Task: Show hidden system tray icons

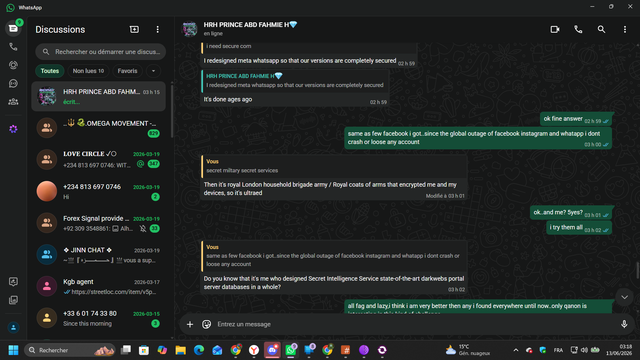Action: 516,350
